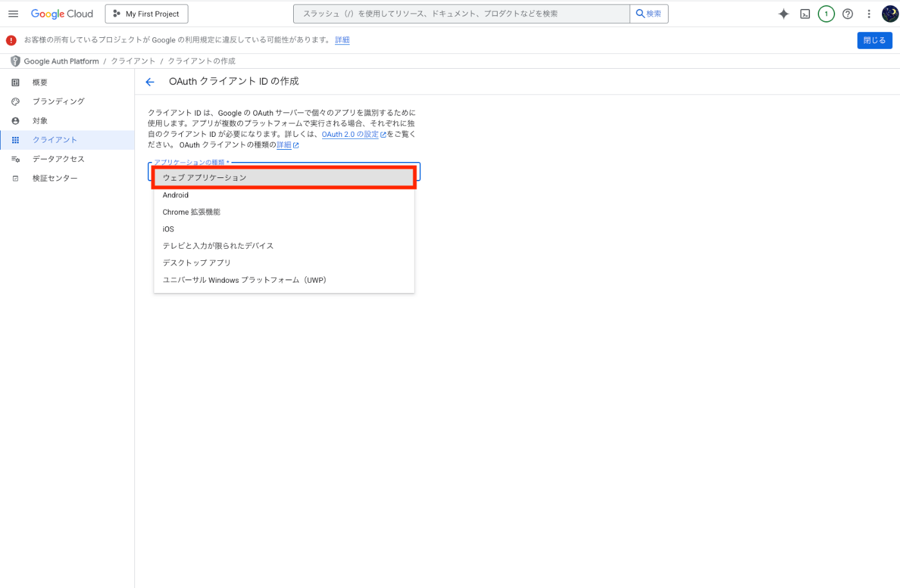Go to クライアント breadcrumb link

[133, 61]
